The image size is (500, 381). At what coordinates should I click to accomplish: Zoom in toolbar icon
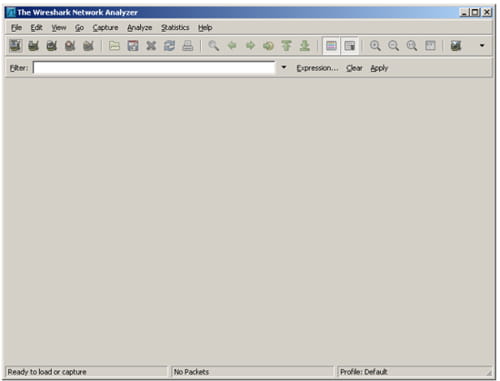click(x=375, y=46)
